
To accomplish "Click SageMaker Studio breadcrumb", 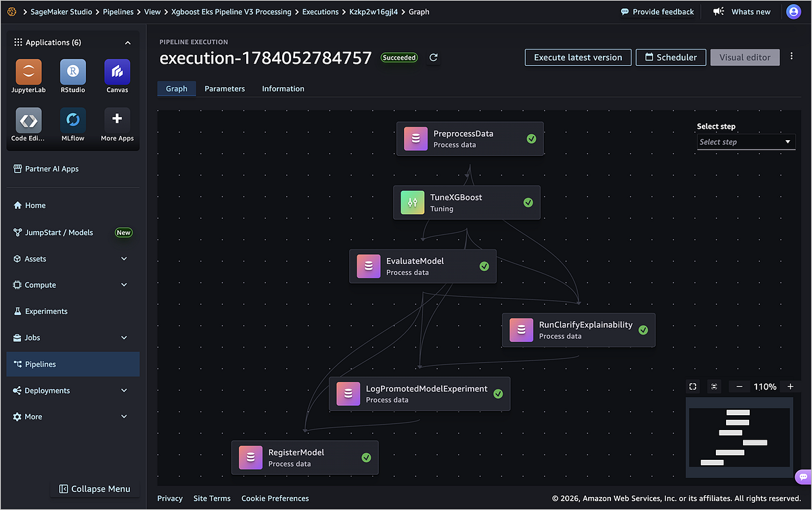I will (62, 12).
